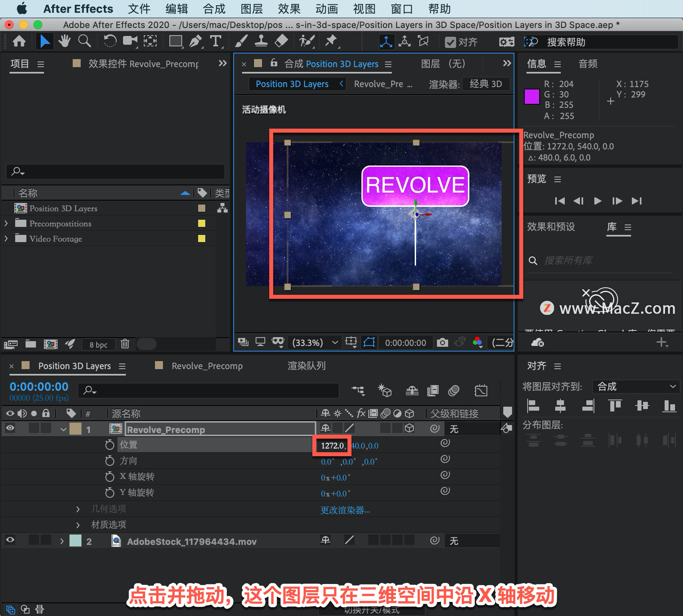Take a snapshot with camera icon
This screenshot has height=616, width=683.
[442, 342]
